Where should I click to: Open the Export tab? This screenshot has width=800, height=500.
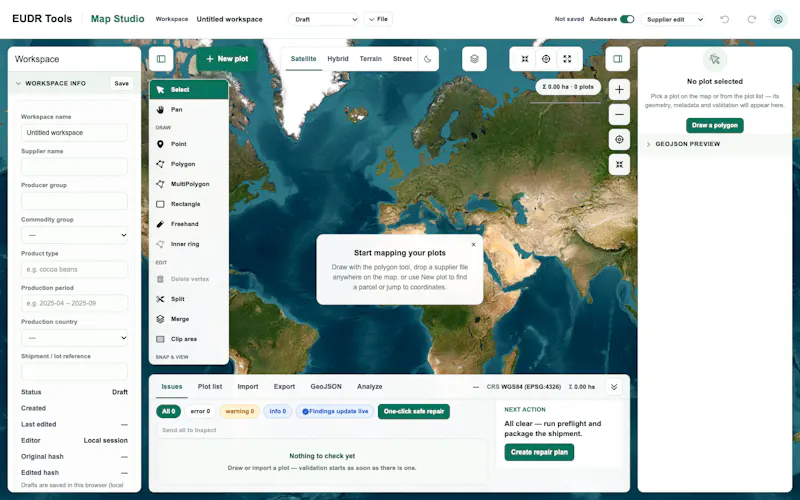coord(284,387)
